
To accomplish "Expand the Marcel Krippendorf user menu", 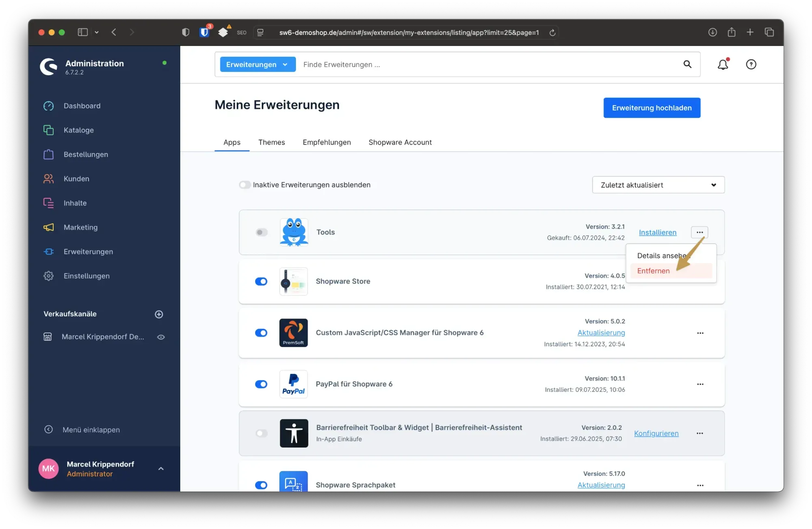I will tap(161, 469).
